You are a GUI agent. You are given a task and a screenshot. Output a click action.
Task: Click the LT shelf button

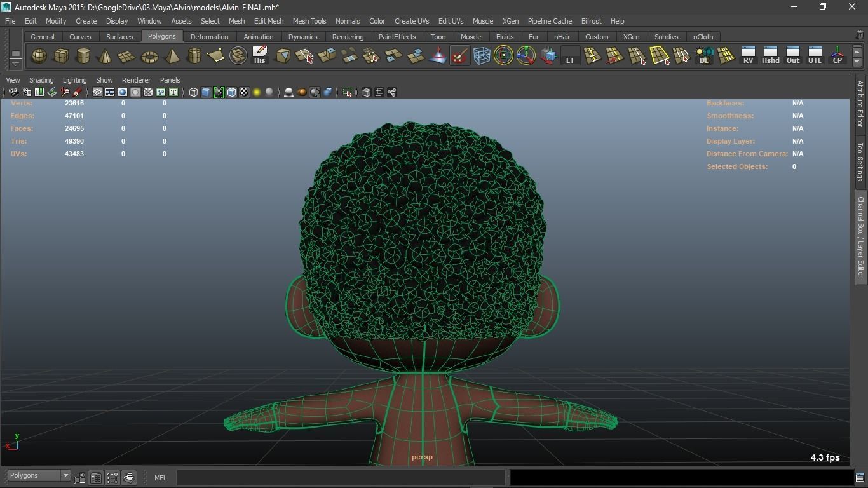pos(570,56)
